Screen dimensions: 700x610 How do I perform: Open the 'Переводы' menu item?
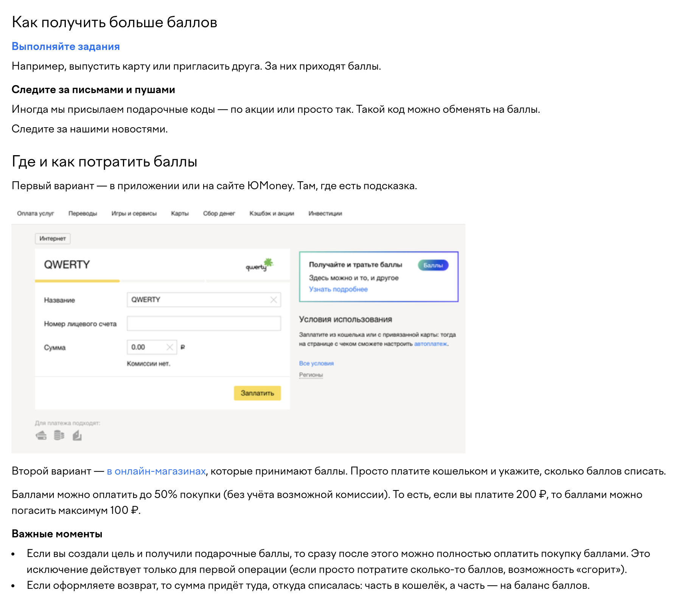pos(83,213)
